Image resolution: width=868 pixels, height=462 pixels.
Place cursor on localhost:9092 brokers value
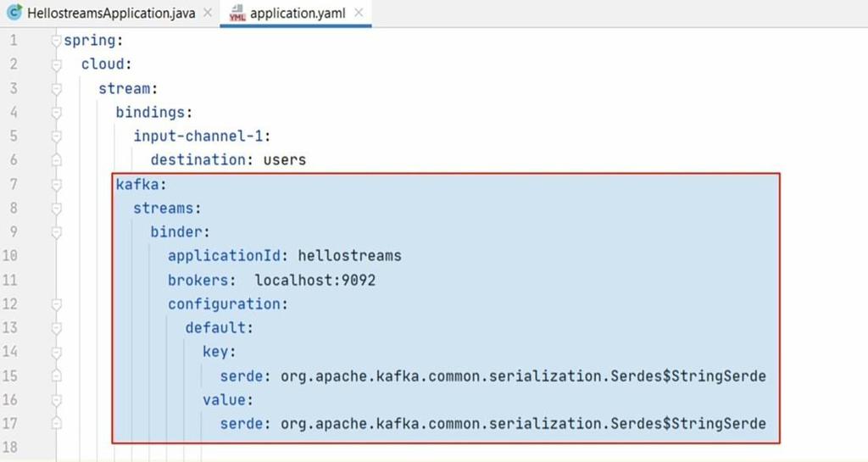pos(315,280)
